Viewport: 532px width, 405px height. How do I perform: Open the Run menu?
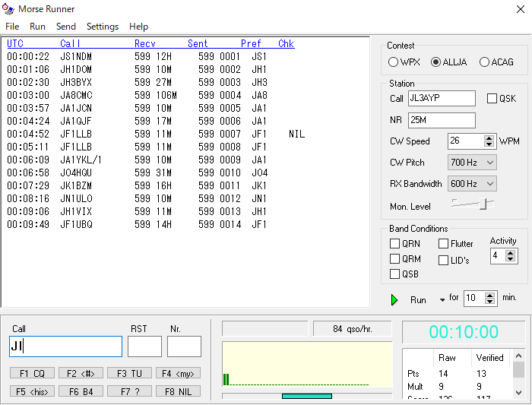click(x=37, y=27)
